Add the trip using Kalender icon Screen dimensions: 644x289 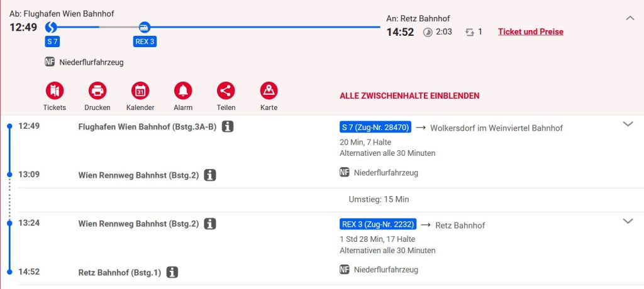tap(140, 91)
